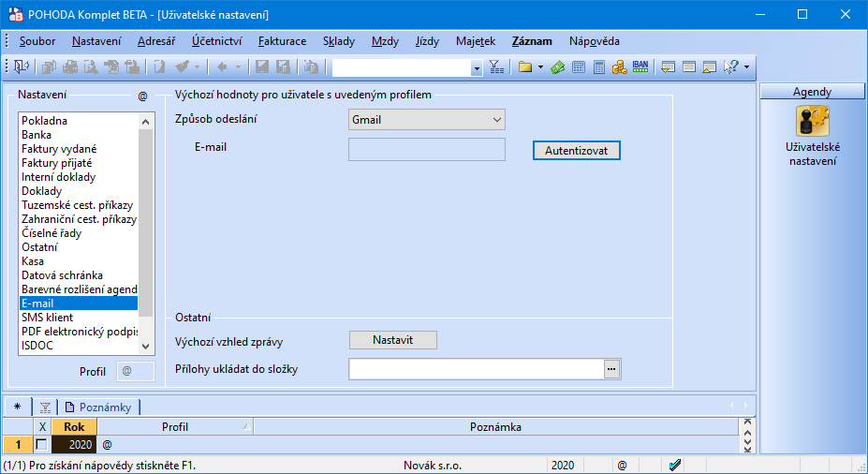Click the third panel layout icon before help
Screen dimensions: 868x474
pos(710,67)
